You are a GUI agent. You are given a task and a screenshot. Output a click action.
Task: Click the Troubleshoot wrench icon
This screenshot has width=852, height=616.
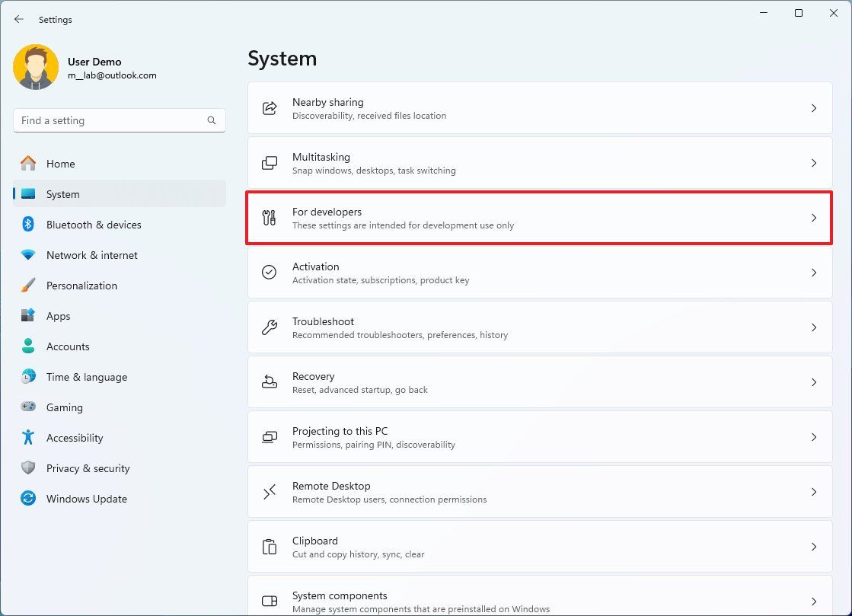(x=270, y=327)
